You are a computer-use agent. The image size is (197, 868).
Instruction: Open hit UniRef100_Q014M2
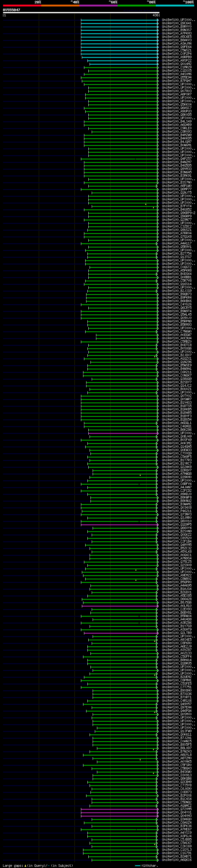[x=176, y=64]
